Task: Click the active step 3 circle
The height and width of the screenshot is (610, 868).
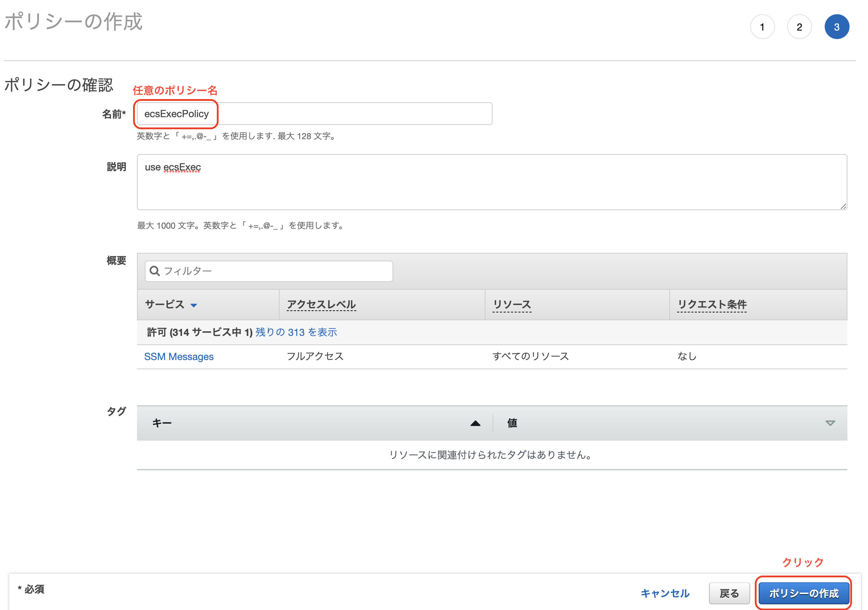Action: pos(836,27)
